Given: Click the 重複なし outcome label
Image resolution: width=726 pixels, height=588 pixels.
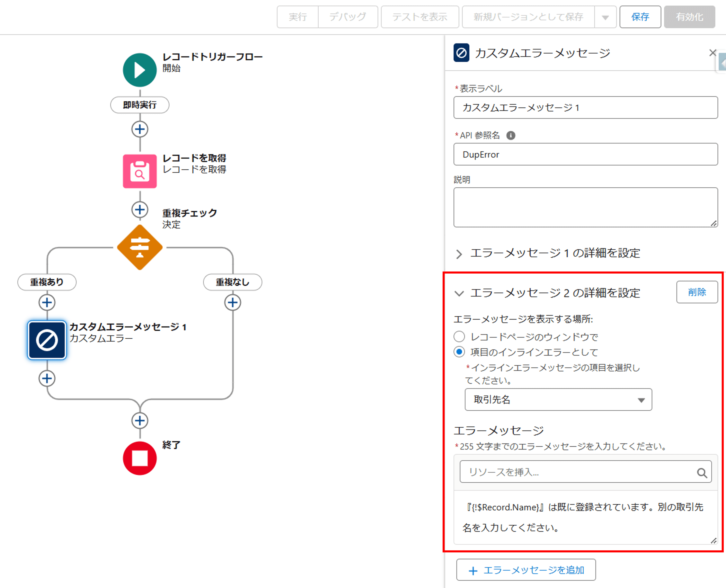Looking at the screenshot, I should click(232, 282).
